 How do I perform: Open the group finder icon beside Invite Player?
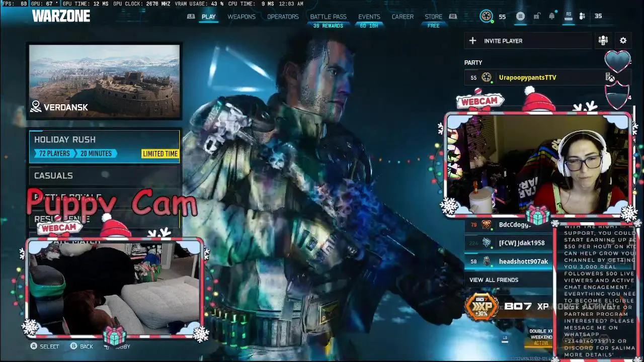(x=603, y=41)
